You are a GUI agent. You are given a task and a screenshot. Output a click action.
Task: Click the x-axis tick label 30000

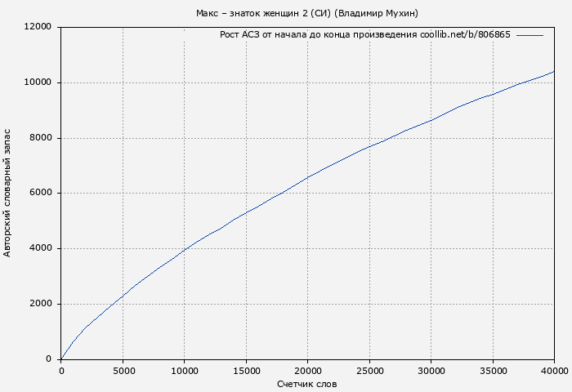pos(431,370)
